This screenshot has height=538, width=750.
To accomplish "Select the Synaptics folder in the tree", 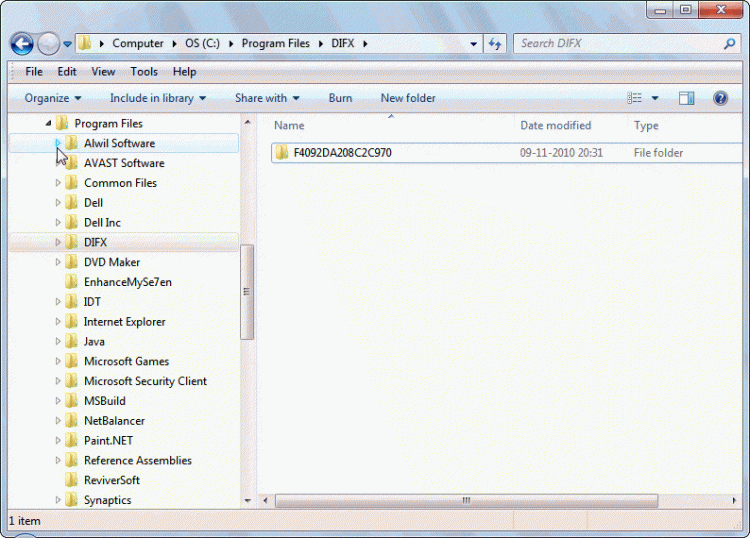I will tap(108, 500).
